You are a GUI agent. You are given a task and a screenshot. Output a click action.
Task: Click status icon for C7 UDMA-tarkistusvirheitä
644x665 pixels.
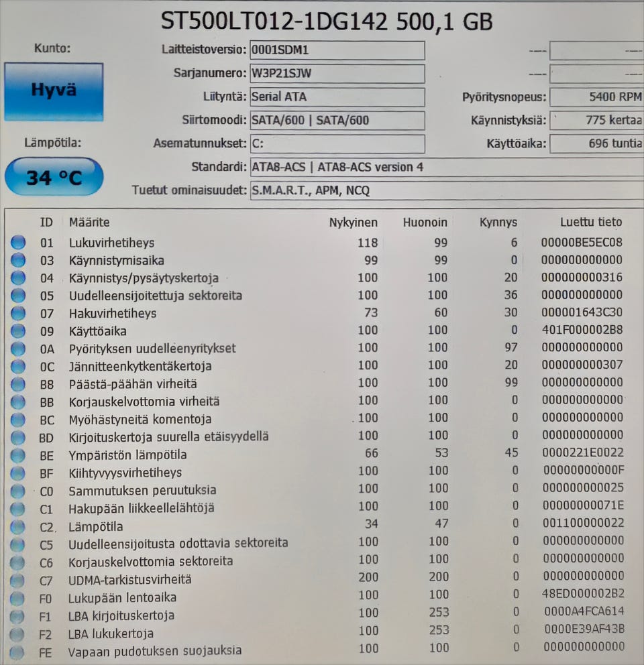click(x=17, y=580)
